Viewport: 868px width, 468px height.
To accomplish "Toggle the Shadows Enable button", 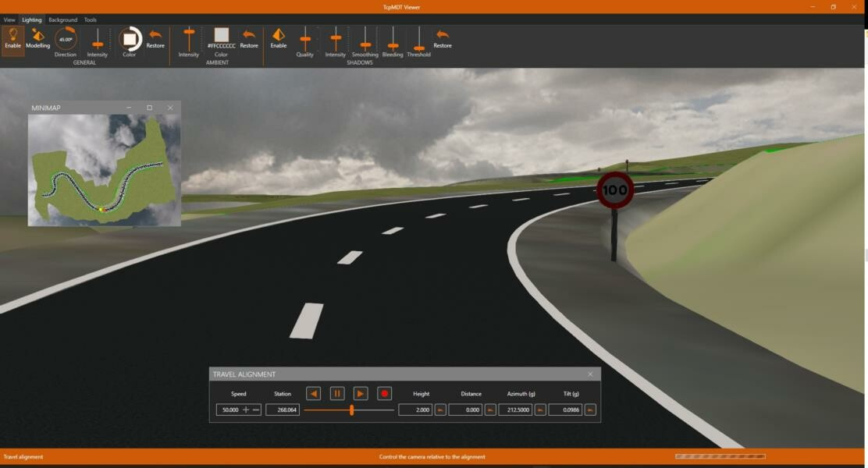I will 279,38.
